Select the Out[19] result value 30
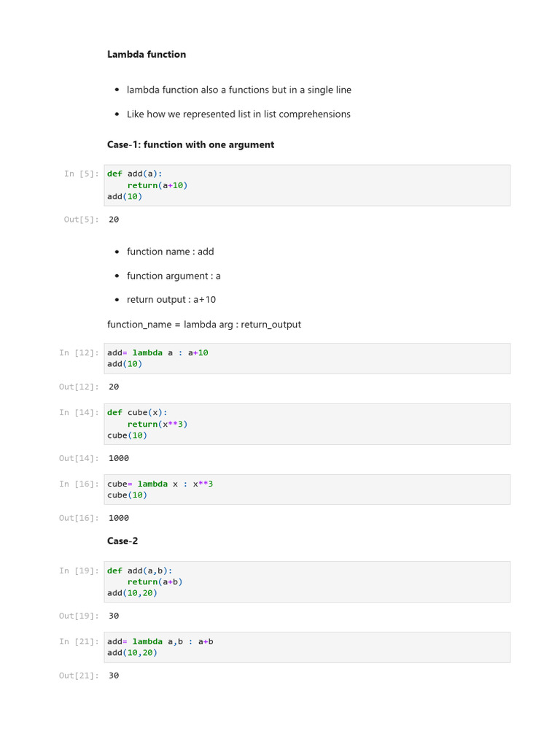 (x=114, y=616)
